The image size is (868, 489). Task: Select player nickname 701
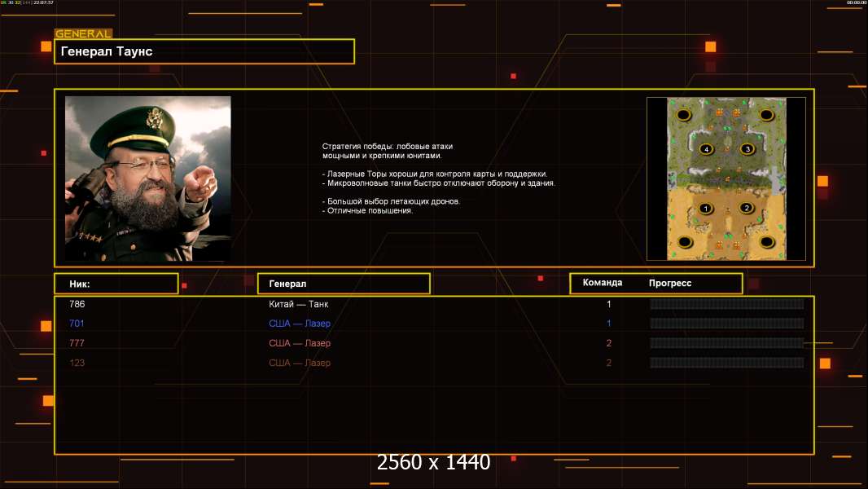coord(77,324)
